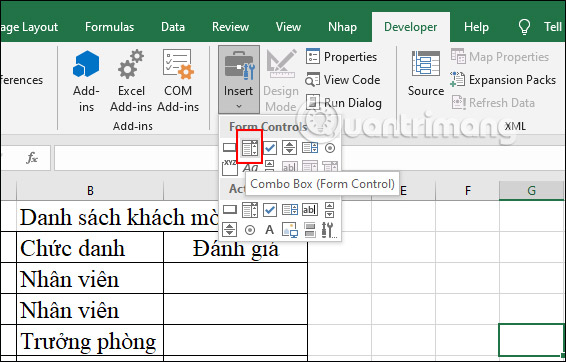
Task: Insert the ActiveX Combo Box control
Action: point(250,210)
